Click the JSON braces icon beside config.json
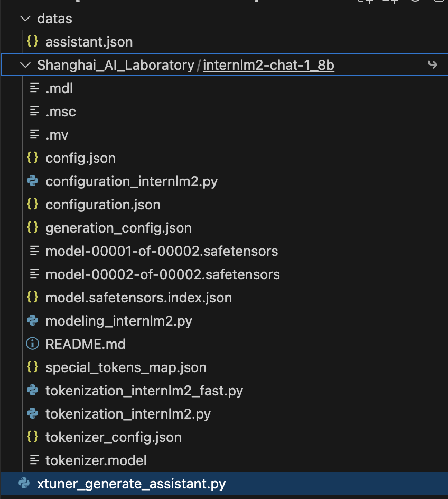The image size is (448, 499). click(x=32, y=158)
